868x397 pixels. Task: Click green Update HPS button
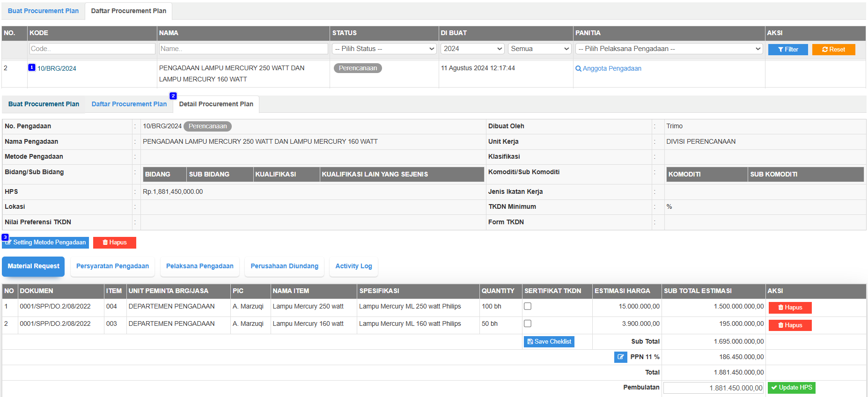coord(791,388)
